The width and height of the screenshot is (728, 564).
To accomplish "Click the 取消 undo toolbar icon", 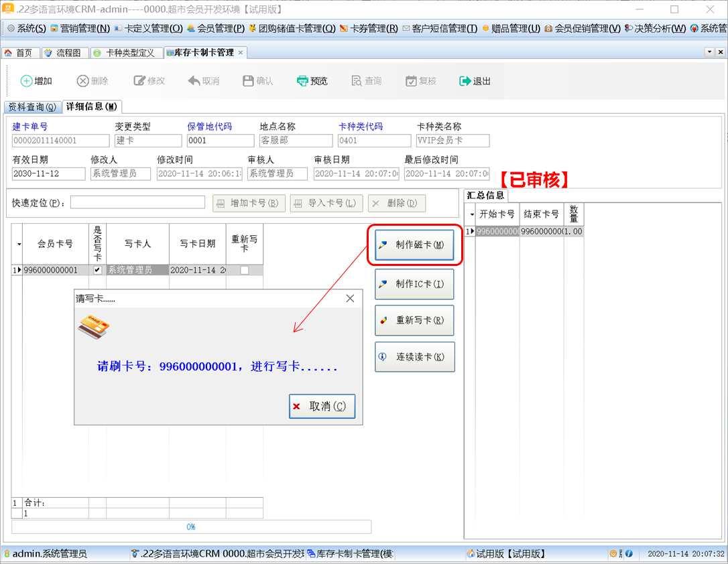I will 194,80.
